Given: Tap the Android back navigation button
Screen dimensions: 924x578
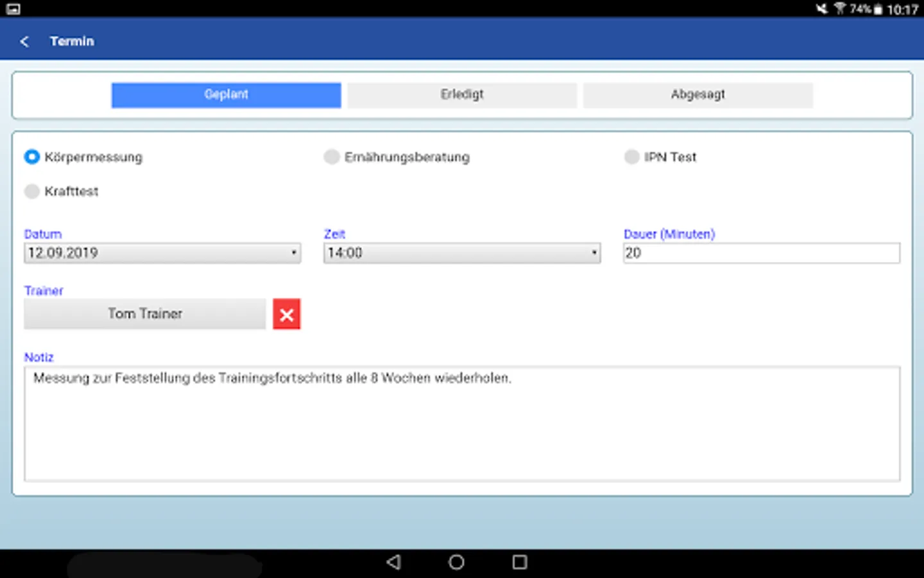Looking at the screenshot, I should coord(394,563).
